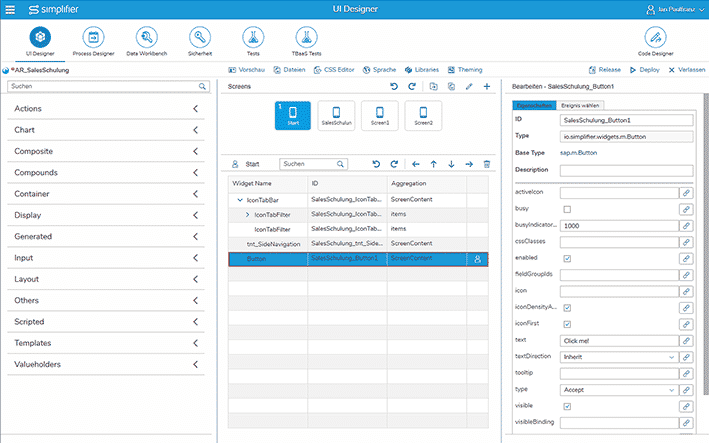Screen dimensions: 709x443
Task: Toggle the visible checkbox
Action: (567, 406)
